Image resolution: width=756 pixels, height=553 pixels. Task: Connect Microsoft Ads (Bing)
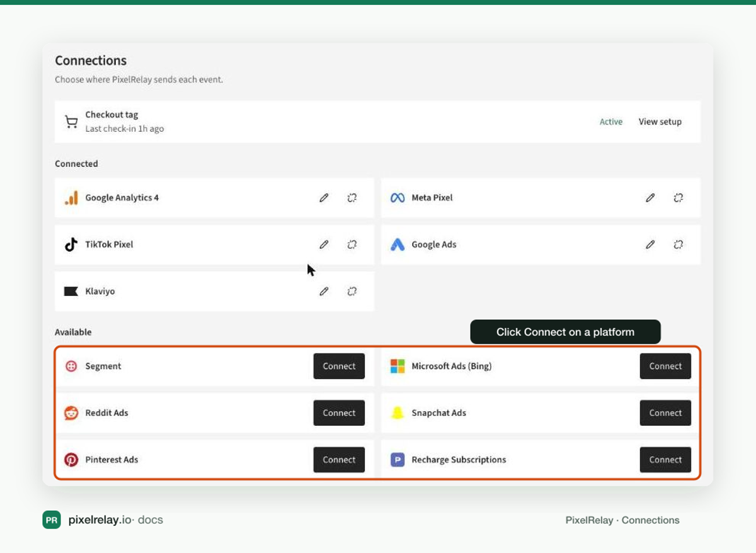665,366
